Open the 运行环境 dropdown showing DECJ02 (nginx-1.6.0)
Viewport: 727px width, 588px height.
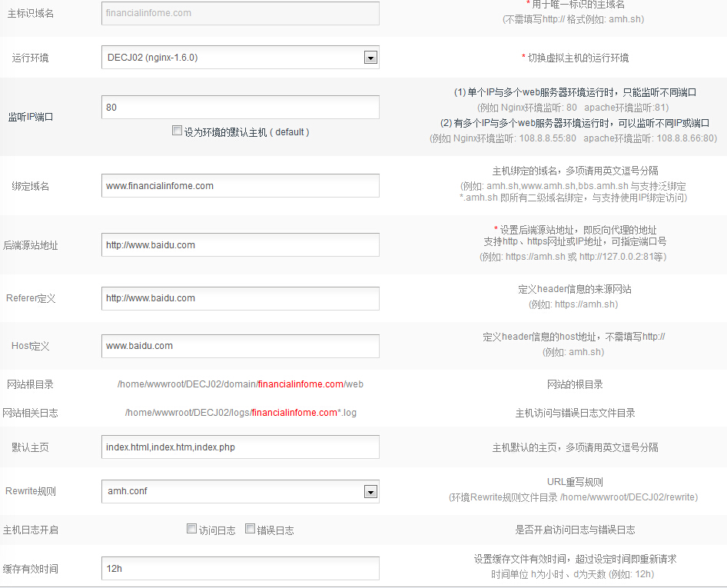[x=240, y=58]
